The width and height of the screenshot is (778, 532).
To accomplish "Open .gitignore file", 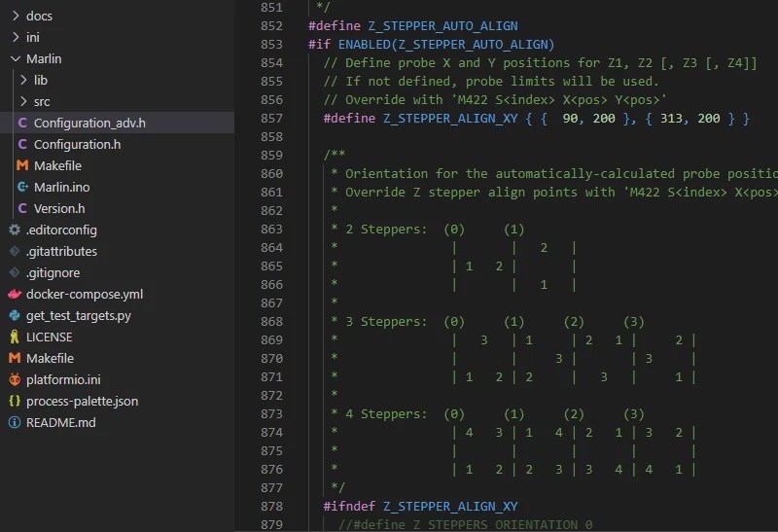I will click(x=53, y=272).
